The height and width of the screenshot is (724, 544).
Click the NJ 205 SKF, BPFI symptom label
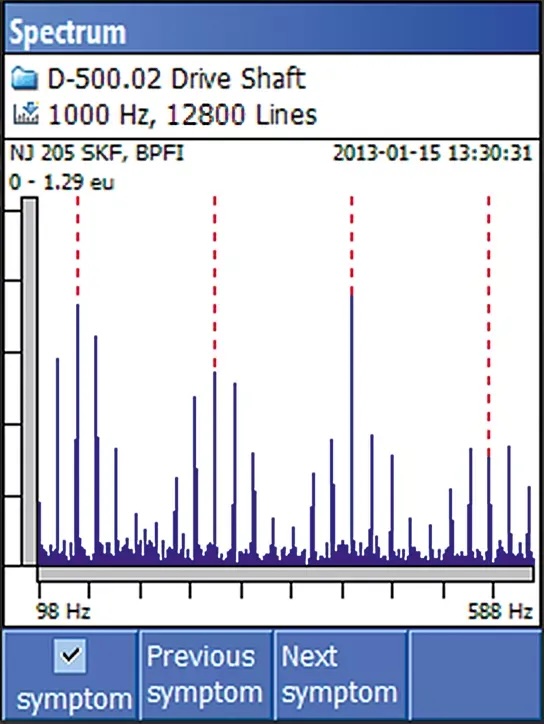97,153
